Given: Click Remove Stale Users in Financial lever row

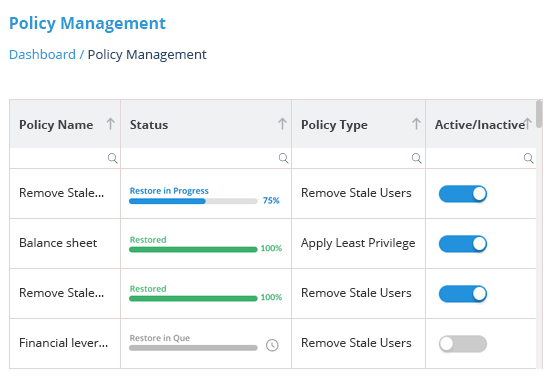Looking at the screenshot, I should click(x=356, y=343).
